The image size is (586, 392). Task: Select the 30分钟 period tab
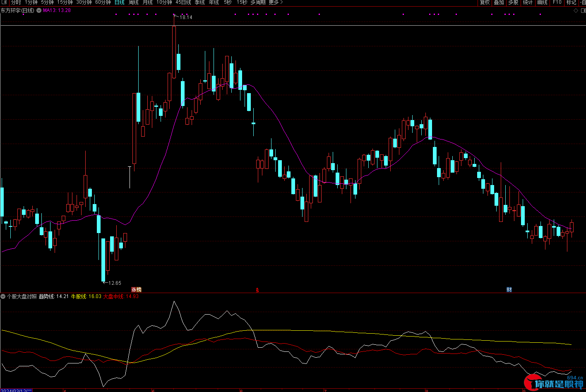[x=84, y=2]
